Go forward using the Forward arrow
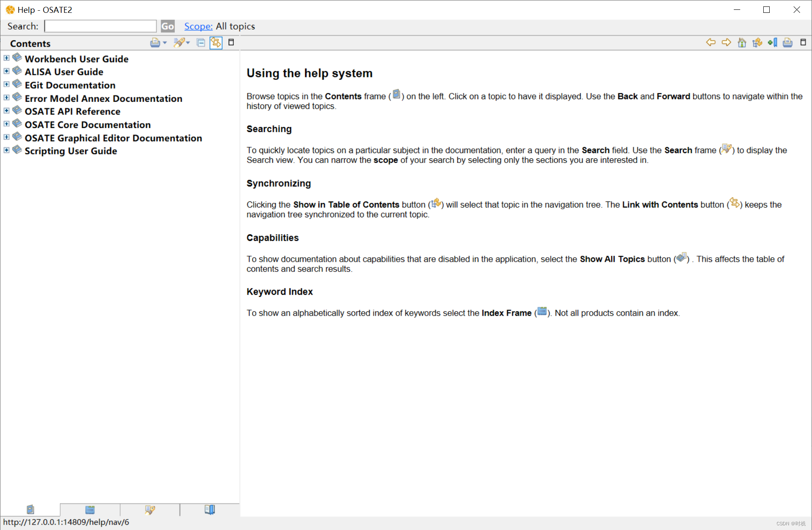This screenshot has height=530, width=812. pos(726,42)
